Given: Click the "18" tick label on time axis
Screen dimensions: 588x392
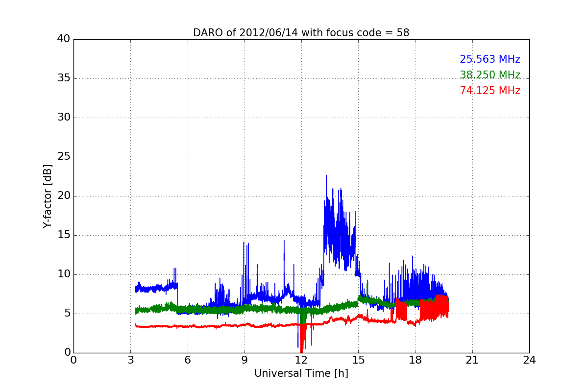Looking at the screenshot, I should click(x=415, y=360).
